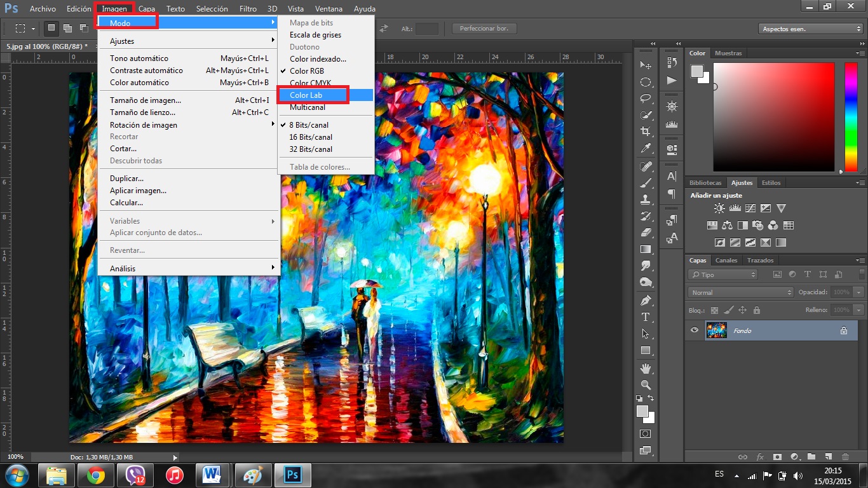Toggle type layers filter (T icon)
Screen dimensions: 868x488
tap(807, 274)
